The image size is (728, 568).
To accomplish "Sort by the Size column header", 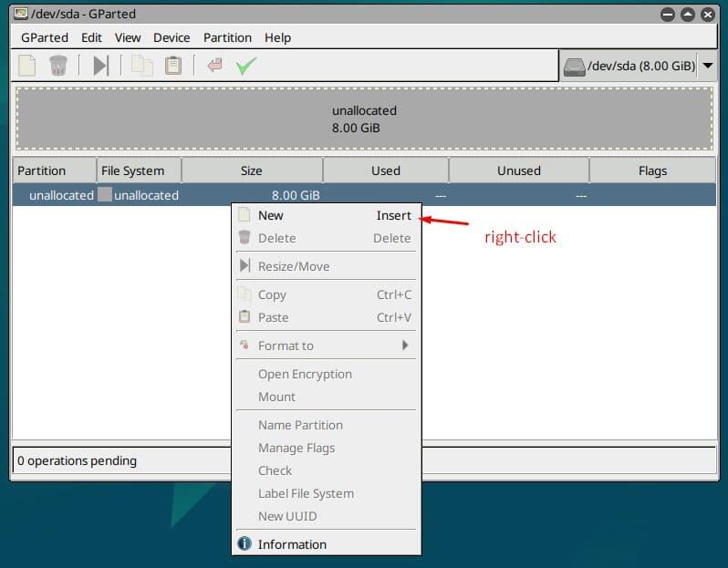I will [252, 170].
